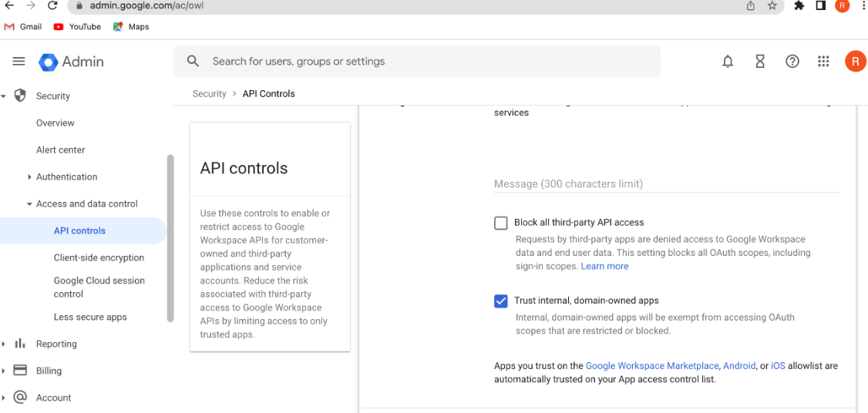
Task: Click the Message 300 characters field
Action: (x=667, y=183)
